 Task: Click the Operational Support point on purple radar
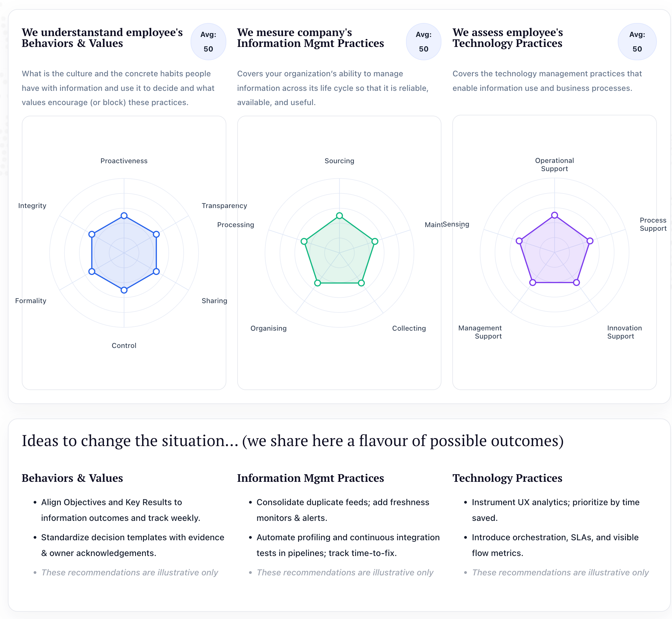pyautogui.click(x=555, y=215)
